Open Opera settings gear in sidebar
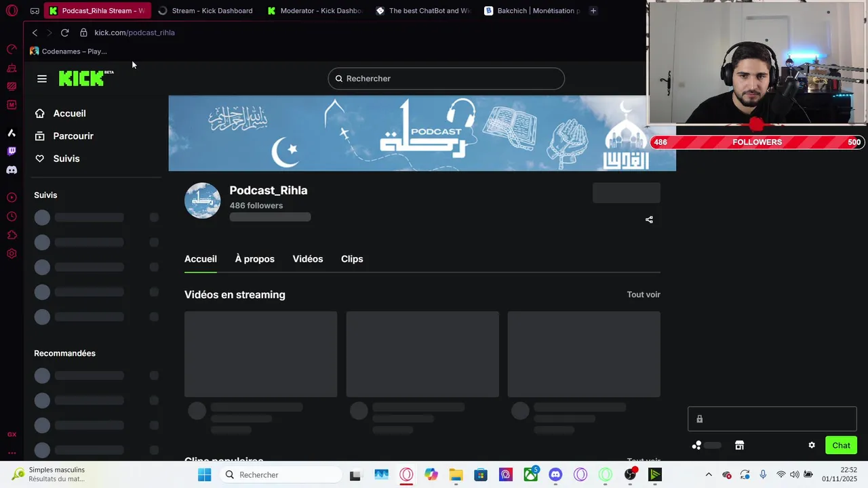868x488 pixels. tap(12, 253)
